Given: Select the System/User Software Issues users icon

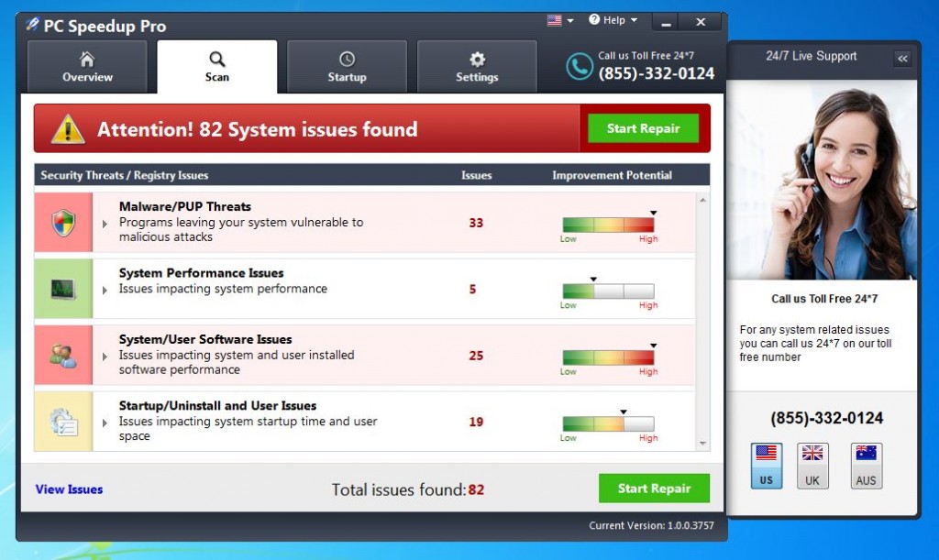Looking at the screenshot, I should coord(63,354).
